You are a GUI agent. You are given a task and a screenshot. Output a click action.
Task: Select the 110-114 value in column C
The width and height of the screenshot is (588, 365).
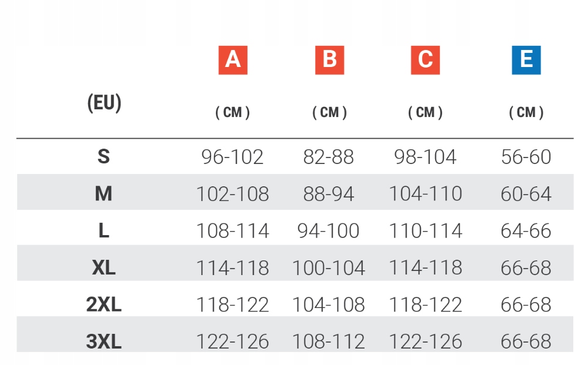click(425, 231)
